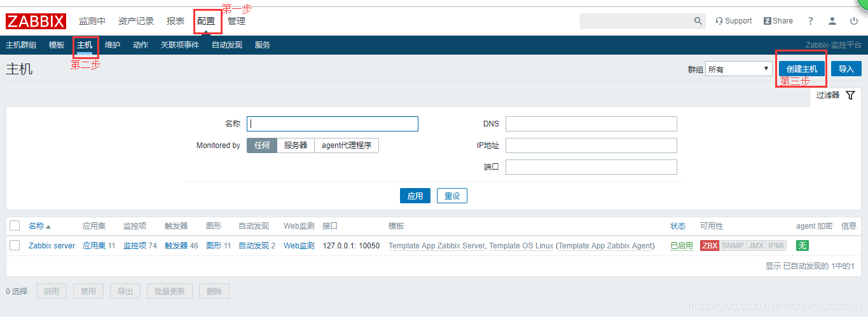Expand the 群组 dropdown showing 所有
The width and height of the screenshot is (868, 317).
[739, 69]
